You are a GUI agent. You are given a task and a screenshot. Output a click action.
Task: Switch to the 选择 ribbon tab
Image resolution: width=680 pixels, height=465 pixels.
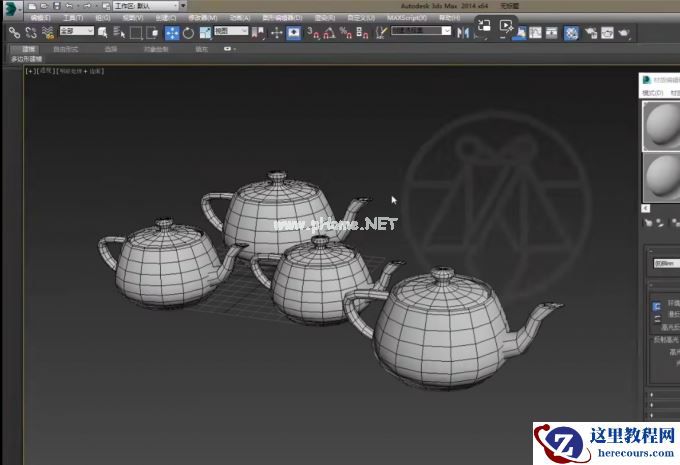pyautogui.click(x=111, y=49)
